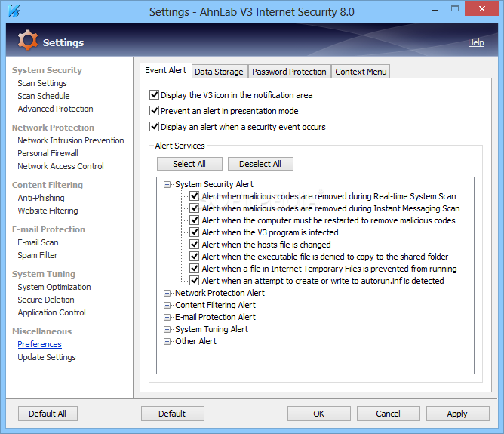Uncheck alert for executable denied copy to shared folder

(194, 256)
